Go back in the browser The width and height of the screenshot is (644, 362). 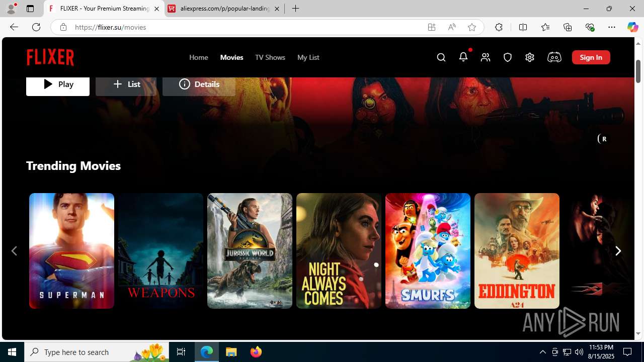[14, 27]
